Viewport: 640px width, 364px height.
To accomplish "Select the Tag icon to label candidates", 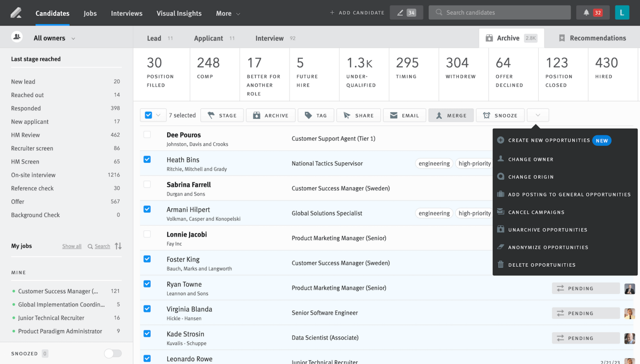I will pos(308,115).
